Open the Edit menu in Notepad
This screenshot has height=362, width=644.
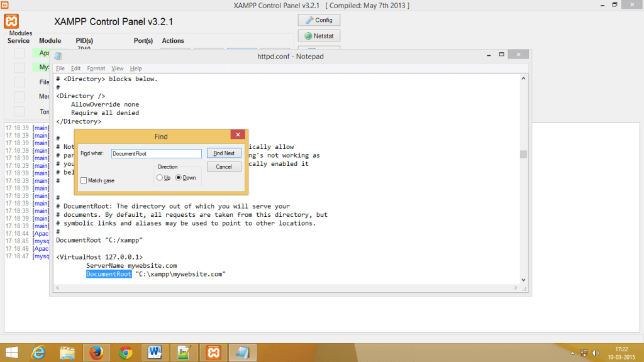coord(75,68)
